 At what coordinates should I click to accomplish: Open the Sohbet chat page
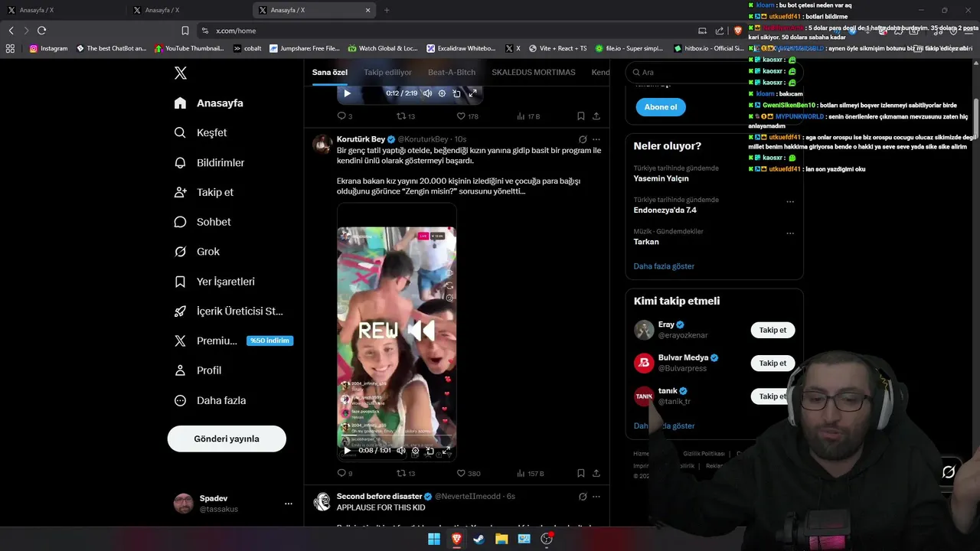(202, 222)
